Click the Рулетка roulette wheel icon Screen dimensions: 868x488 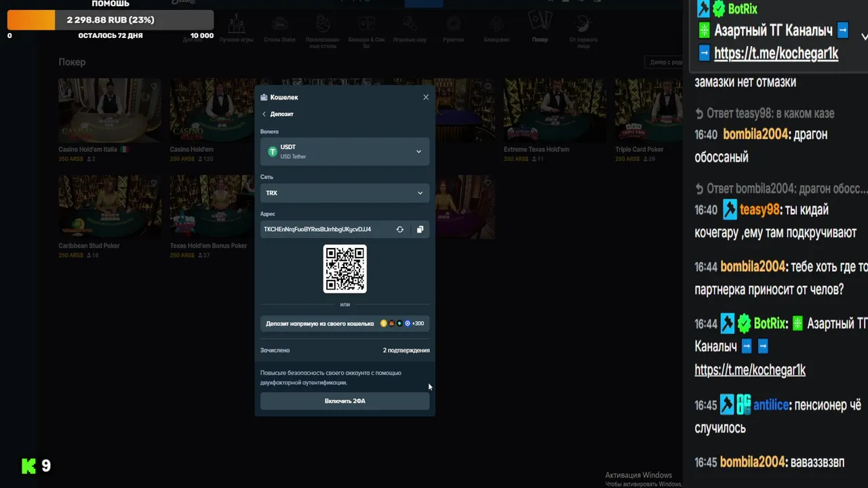[453, 25]
